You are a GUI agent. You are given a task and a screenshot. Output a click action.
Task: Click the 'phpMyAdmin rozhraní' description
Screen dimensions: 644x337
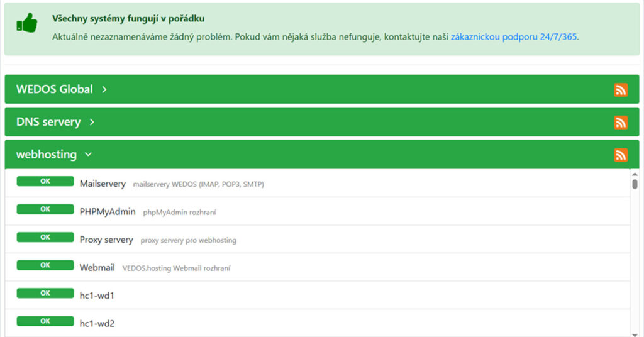pyautogui.click(x=179, y=213)
